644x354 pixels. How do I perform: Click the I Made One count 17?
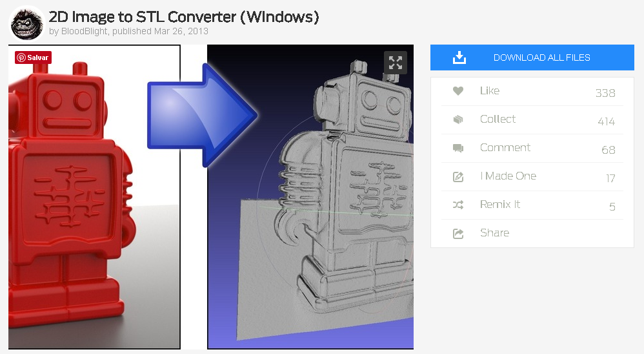pyautogui.click(x=610, y=178)
